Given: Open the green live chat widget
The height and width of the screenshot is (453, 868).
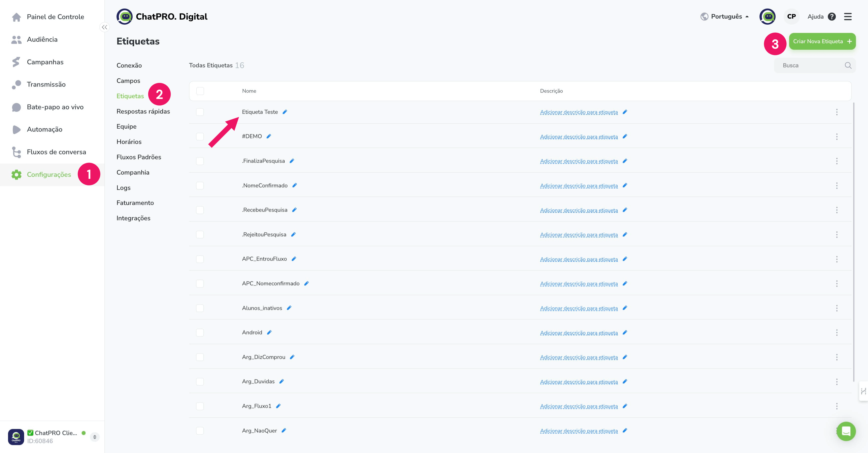Looking at the screenshot, I should tap(846, 431).
